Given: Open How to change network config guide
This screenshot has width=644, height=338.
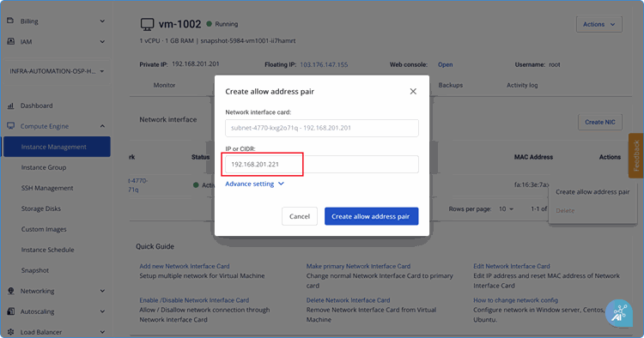Looking at the screenshot, I should coord(515,300).
